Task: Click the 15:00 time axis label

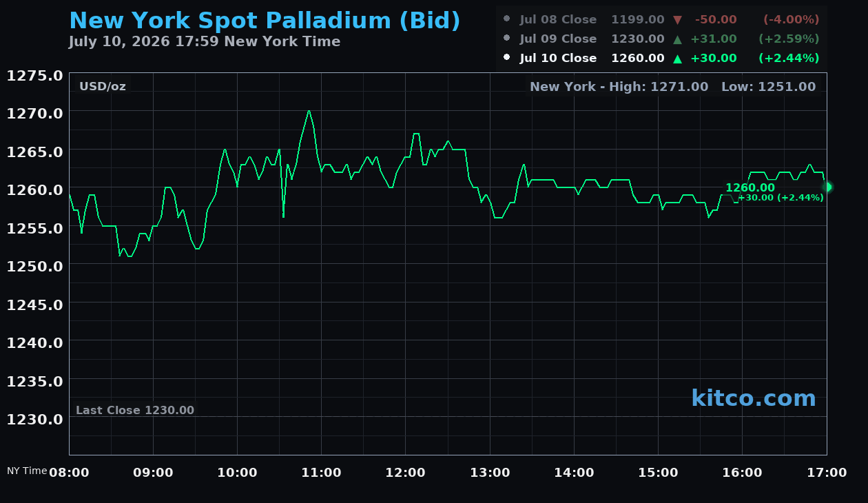Action: [x=658, y=472]
